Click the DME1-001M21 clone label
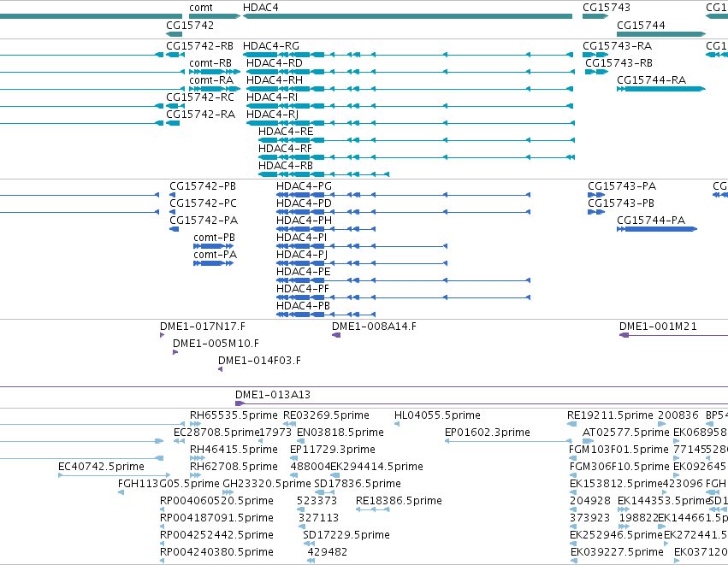728x565 pixels. click(x=658, y=327)
